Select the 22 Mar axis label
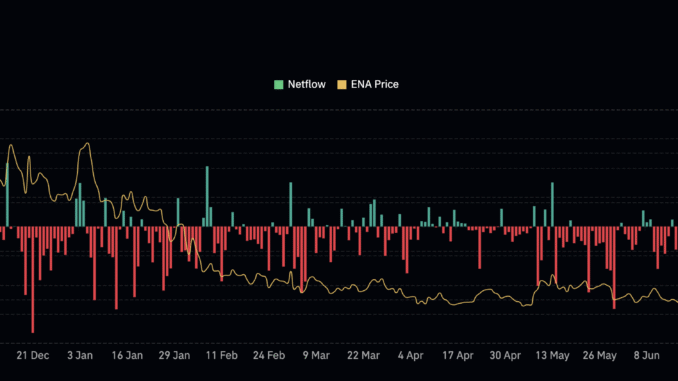The width and height of the screenshot is (678, 381). pyautogui.click(x=363, y=355)
